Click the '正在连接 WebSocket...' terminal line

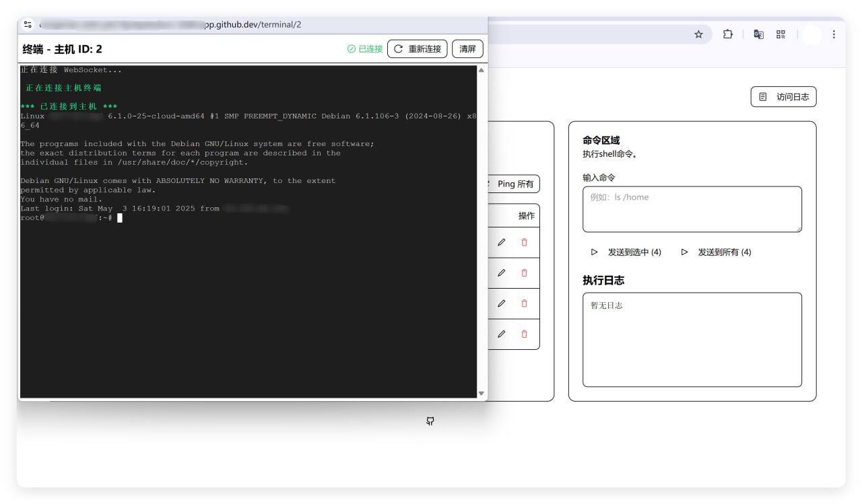pos(71,70)
